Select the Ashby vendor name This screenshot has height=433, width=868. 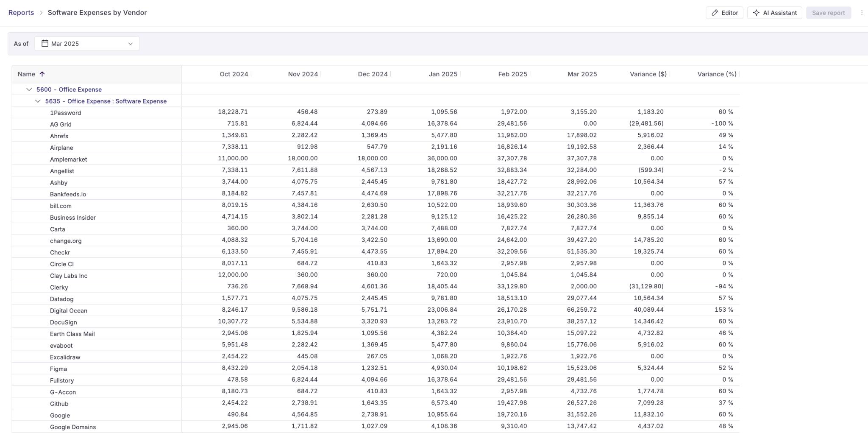click(x=58, y=183)
